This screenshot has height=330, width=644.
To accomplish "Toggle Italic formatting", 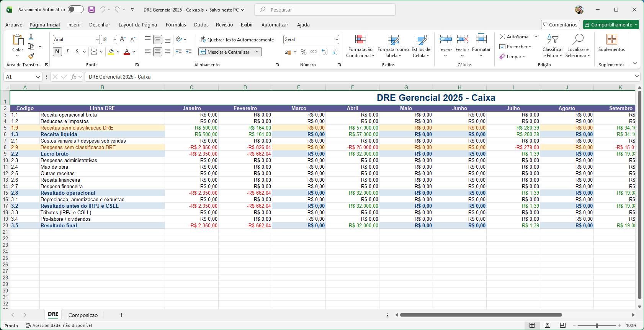I will [67, 52].
